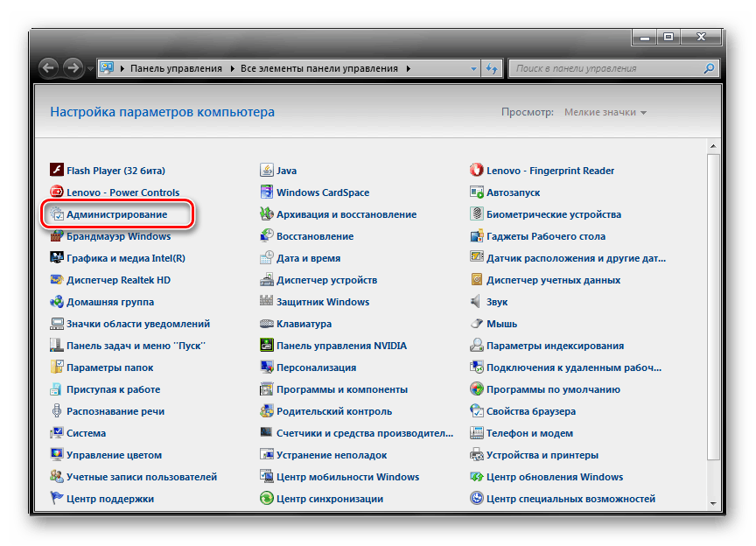This screenshot has height=546, width=756.
Task: Open the Диспетчер устройств link
Action: tap(326, 280)
